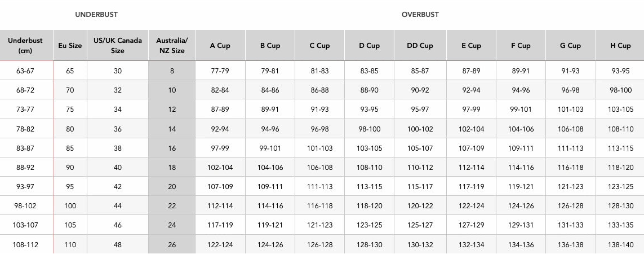Select the 130-132 DD Cup cell
The width and height of the screenshot is (644, 254).
tap(420, 244)
